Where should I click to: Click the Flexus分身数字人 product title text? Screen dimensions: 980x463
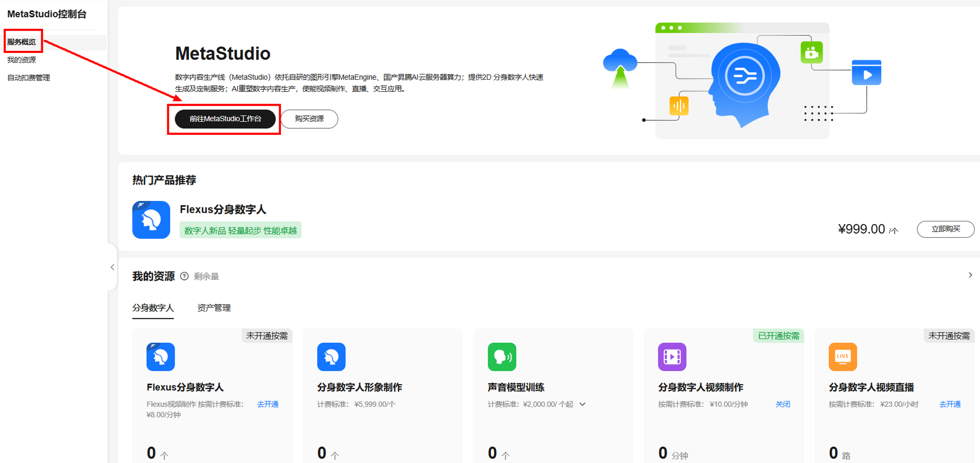223,210
